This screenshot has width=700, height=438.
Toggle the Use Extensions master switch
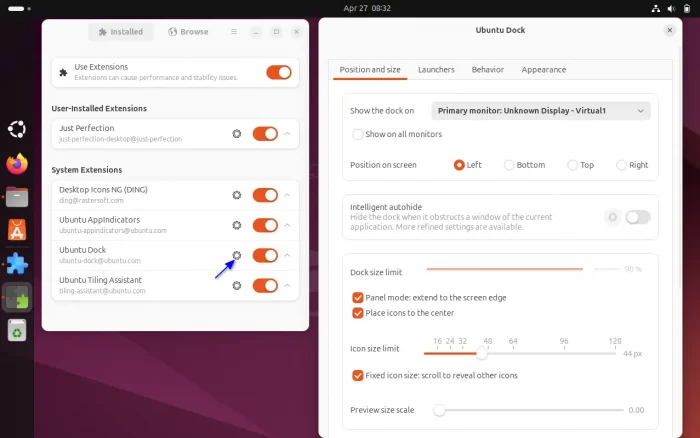[279, 72]
